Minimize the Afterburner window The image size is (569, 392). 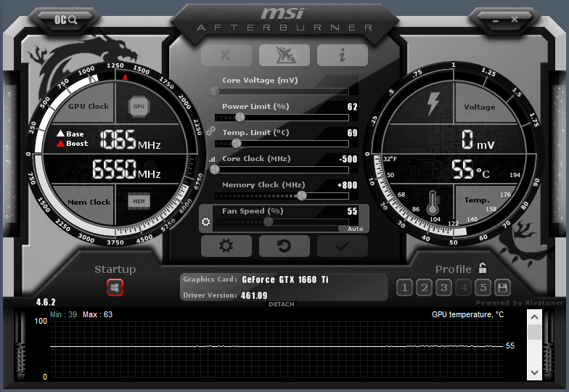(x=496, y=20)
